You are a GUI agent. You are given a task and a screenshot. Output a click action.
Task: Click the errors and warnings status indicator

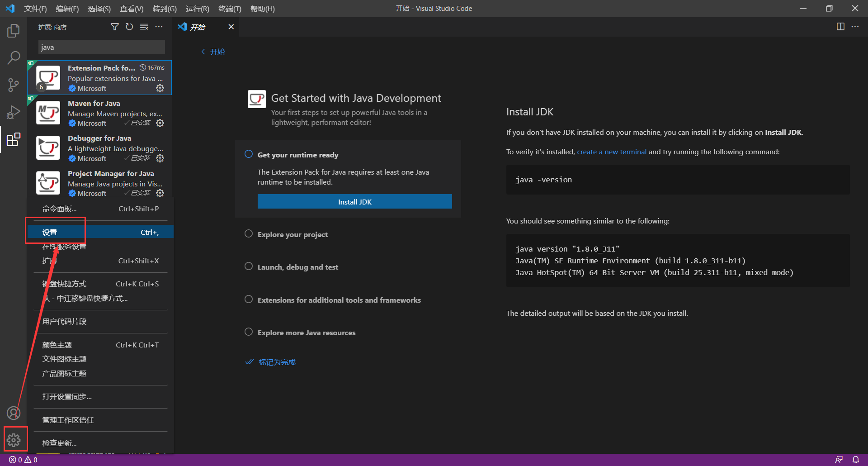(x=24, y=460)
